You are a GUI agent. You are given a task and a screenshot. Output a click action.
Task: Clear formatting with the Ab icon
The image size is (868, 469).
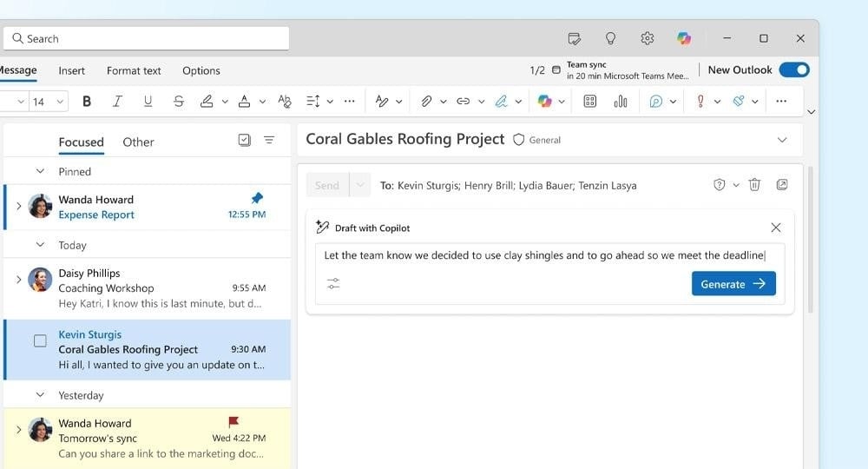tap(285, 102)
